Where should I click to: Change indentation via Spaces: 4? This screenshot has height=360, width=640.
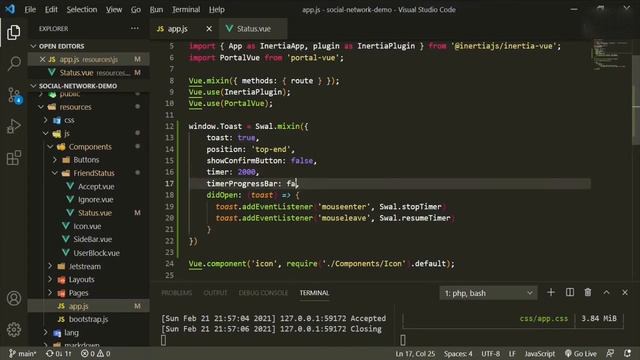458,353
